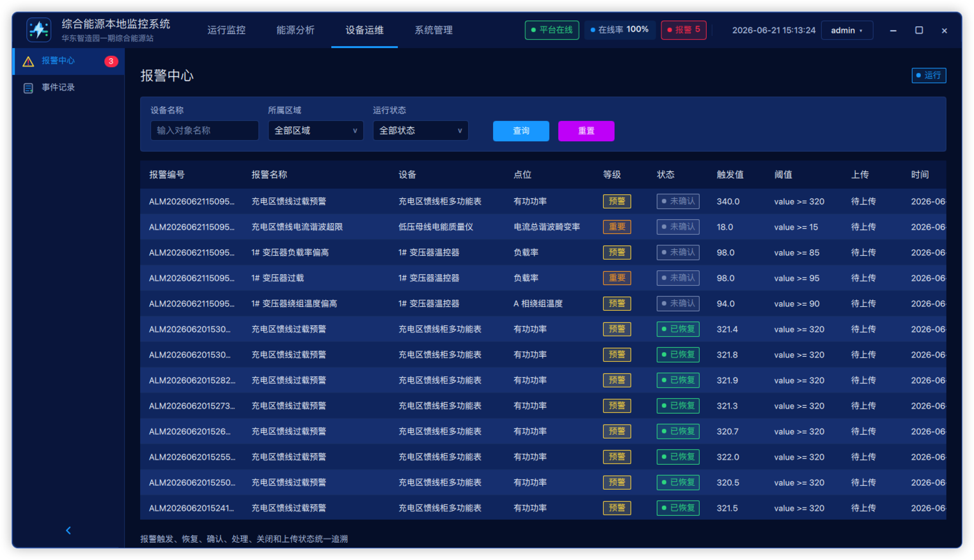Click trigger value 321.3

coord(727,406)
